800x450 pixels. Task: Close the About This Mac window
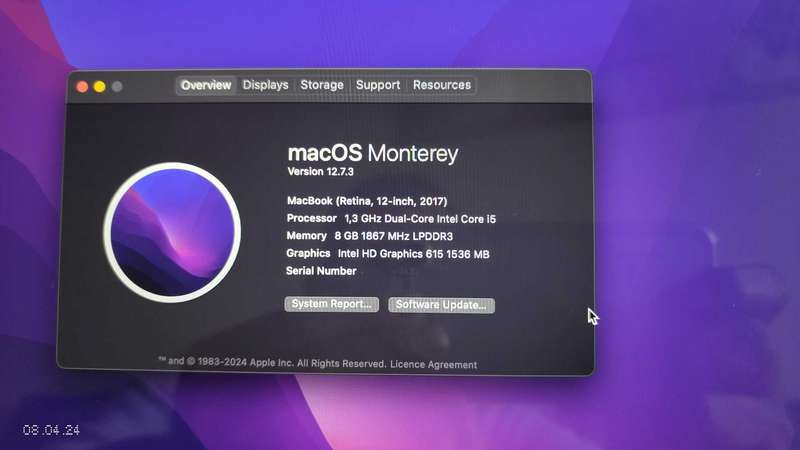[x=82, y=87]
